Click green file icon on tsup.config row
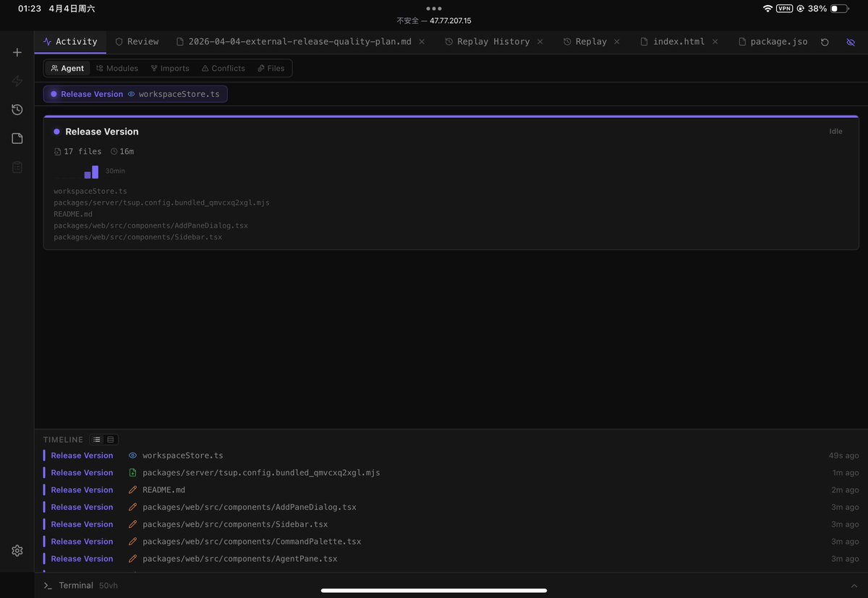The image size is (868, 598). click(132, 473)
